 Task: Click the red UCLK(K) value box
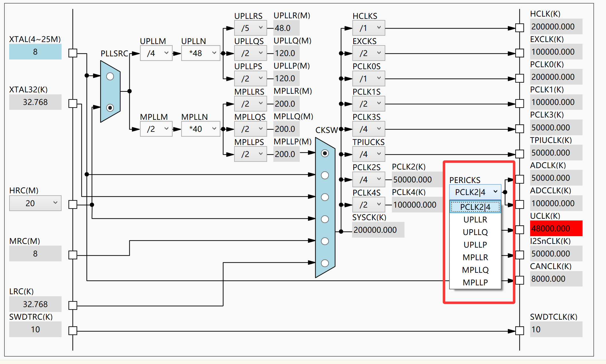(556, 228)
